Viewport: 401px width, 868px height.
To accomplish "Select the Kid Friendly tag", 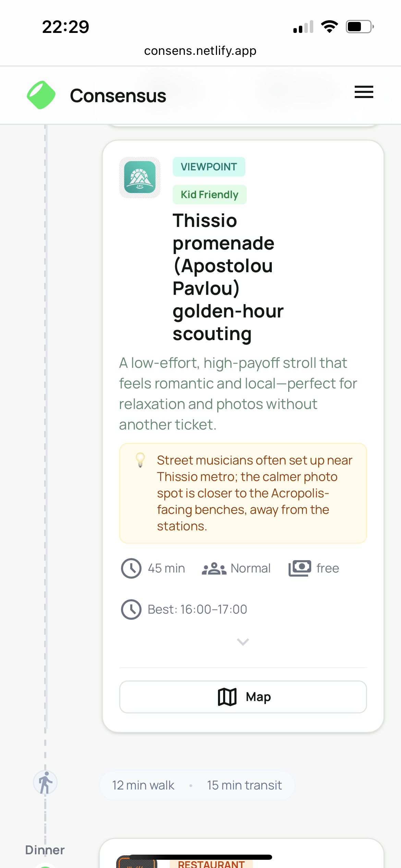I will [209, 195].
